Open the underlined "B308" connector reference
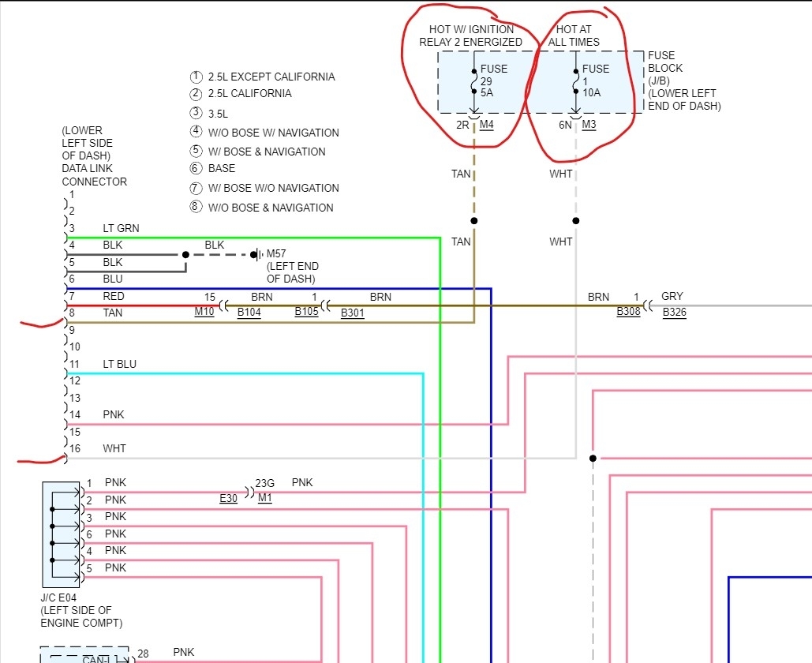The image size is (812, 663). click(x=629, y=311)
